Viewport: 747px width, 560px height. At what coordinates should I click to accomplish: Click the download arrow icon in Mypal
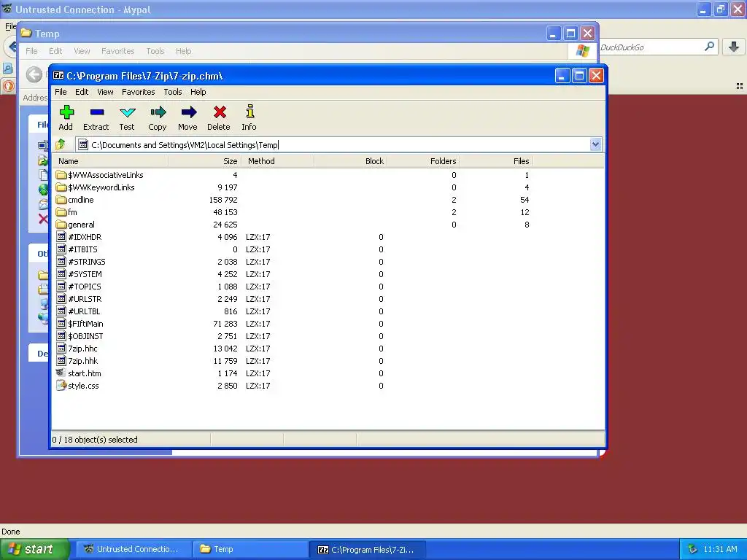(734, 47)
